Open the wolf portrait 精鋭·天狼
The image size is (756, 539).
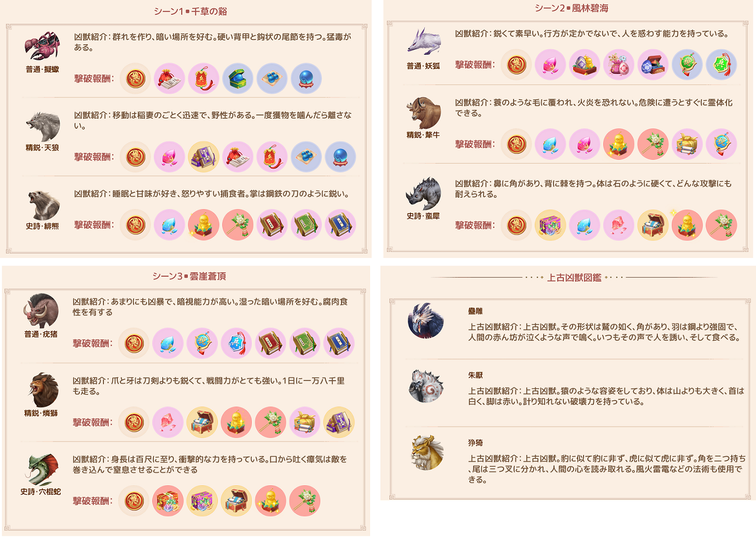pos(43,126)
